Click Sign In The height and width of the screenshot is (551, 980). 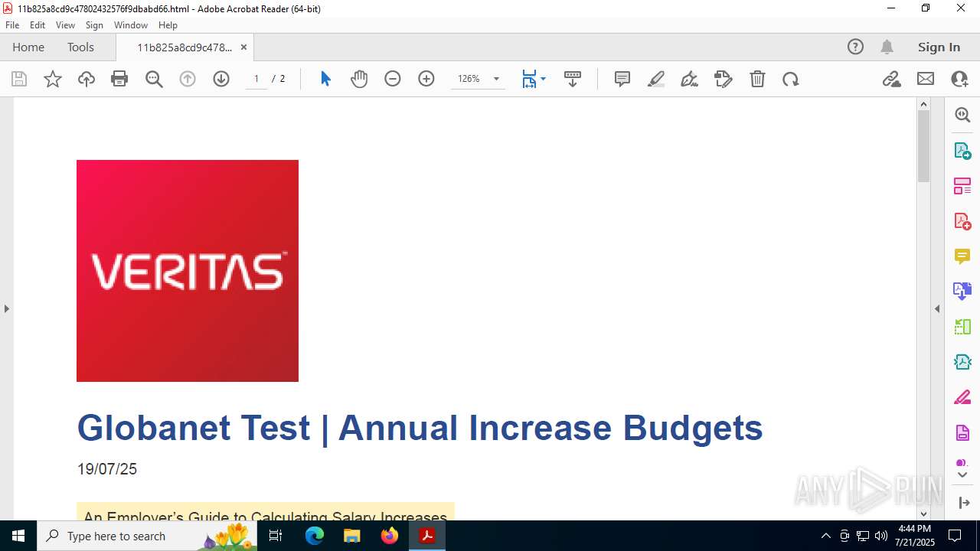939,47
